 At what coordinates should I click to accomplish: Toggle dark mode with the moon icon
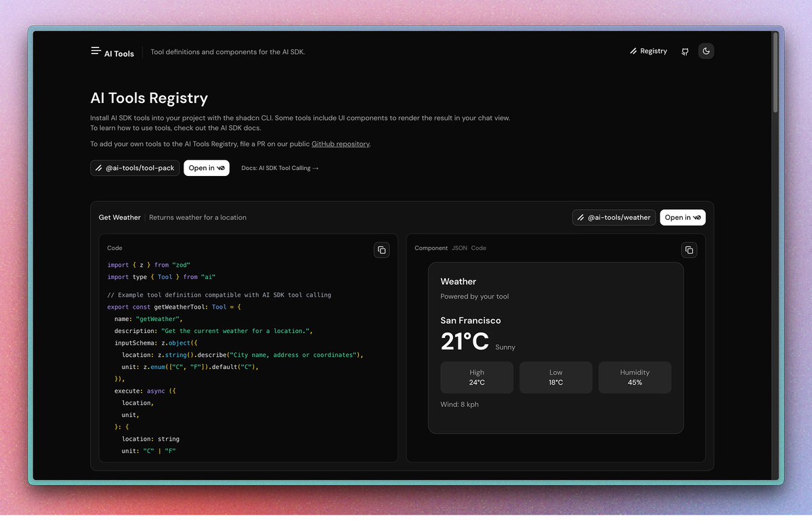point(706,51)
